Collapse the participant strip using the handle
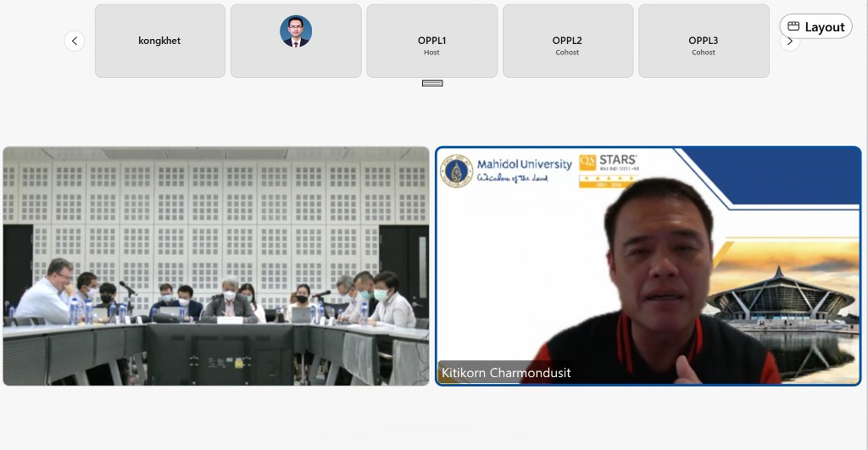868x450 pixels. pyautogui.click(x=432, y=83)
